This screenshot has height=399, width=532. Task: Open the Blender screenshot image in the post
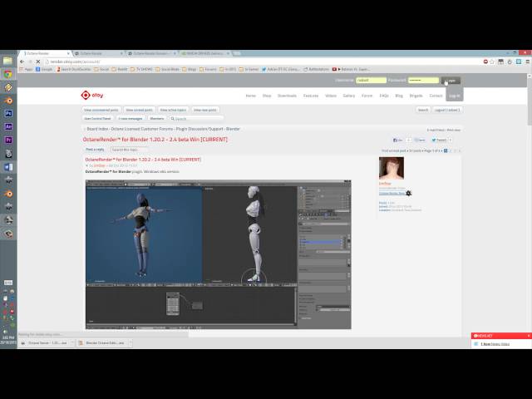coord(218,254)
